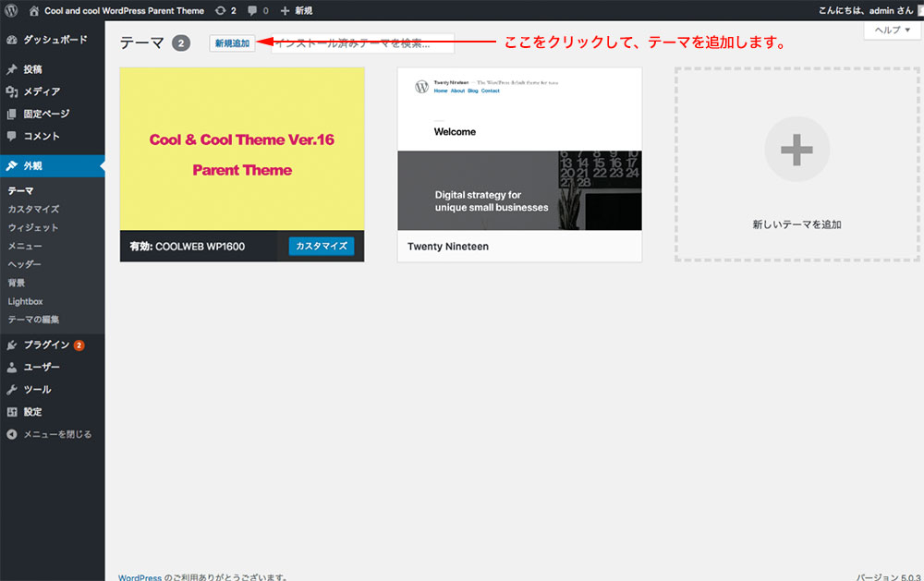The image size is (924, 581).
Task: Select Lightbox submenu item
Action: 25,301
